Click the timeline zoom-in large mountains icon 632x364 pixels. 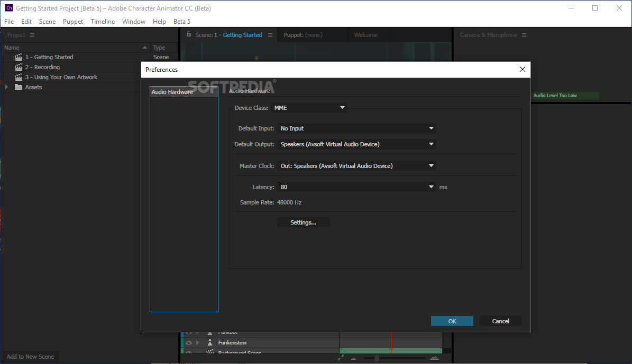click(435, 358)
